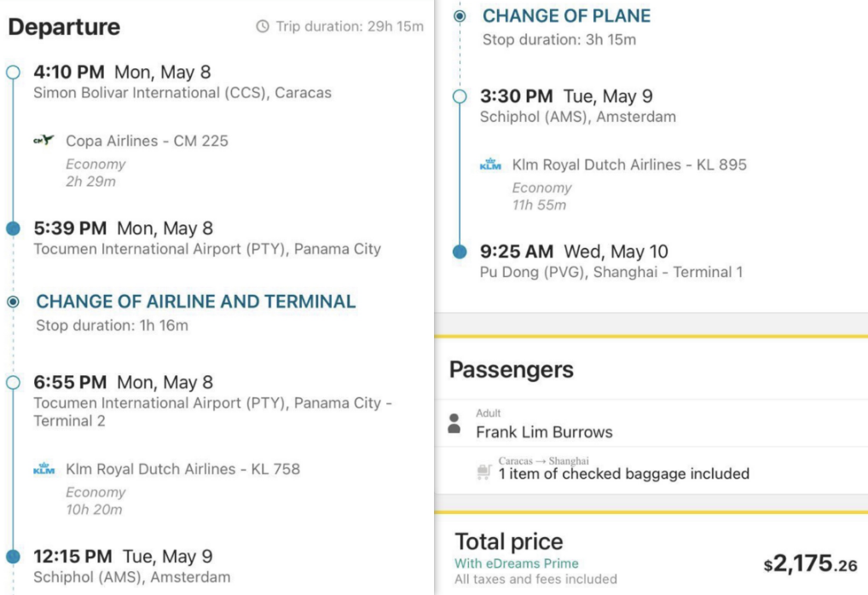Viewport: 868px width, 595px height.
Task: Click the checked baggage luggage icon
Action: click(x=483, y=471)
